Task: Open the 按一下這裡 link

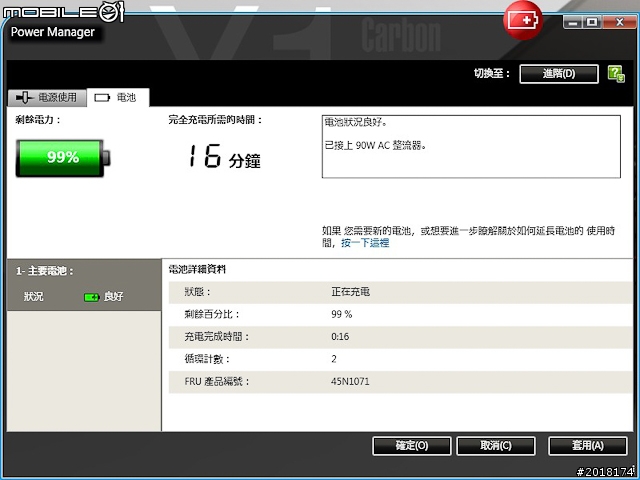Action: pyautogui.click(x=365, y=243)
